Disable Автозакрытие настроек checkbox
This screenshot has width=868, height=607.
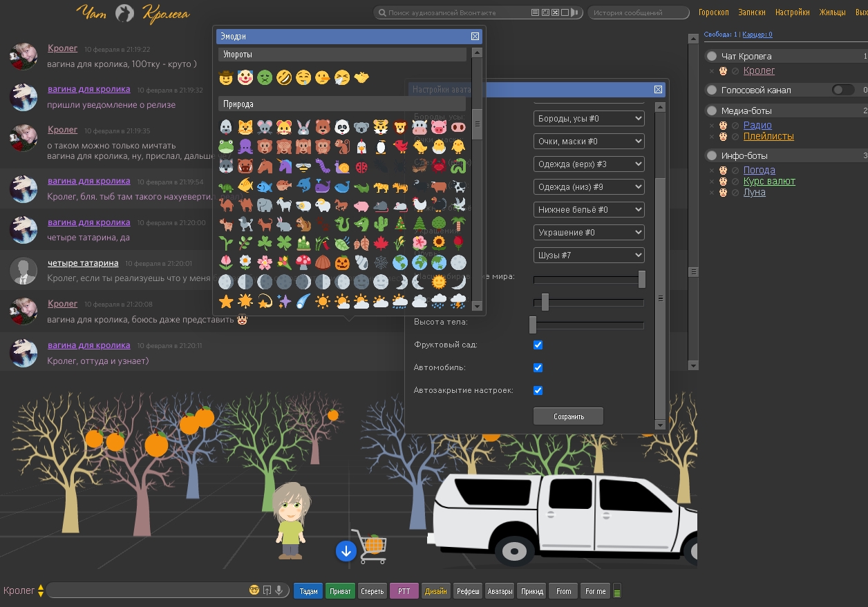point(538,390)
